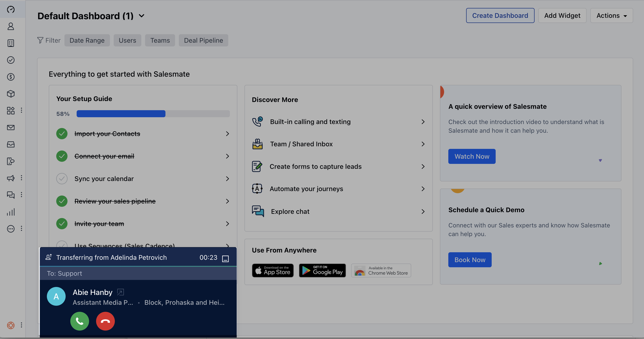644x339 pixels.
Task: Expand Built-in calling and texting chevron
Action: 423,122
